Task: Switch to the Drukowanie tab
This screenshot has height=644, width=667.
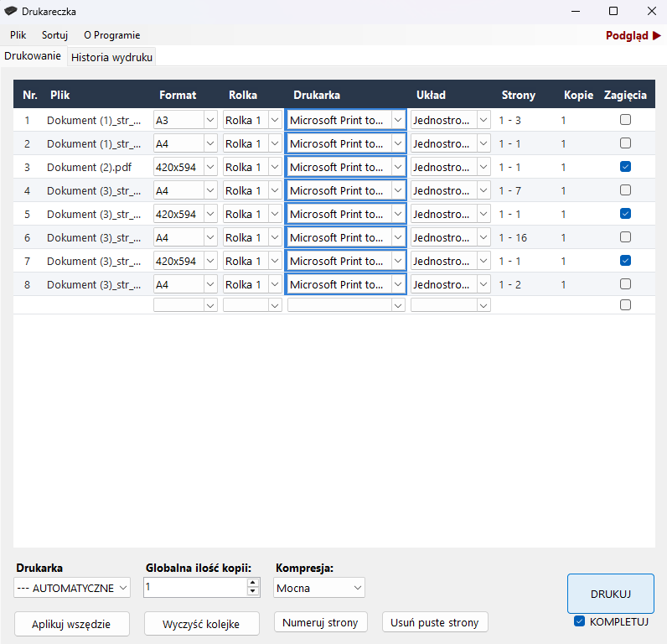Action: [33, 55]
